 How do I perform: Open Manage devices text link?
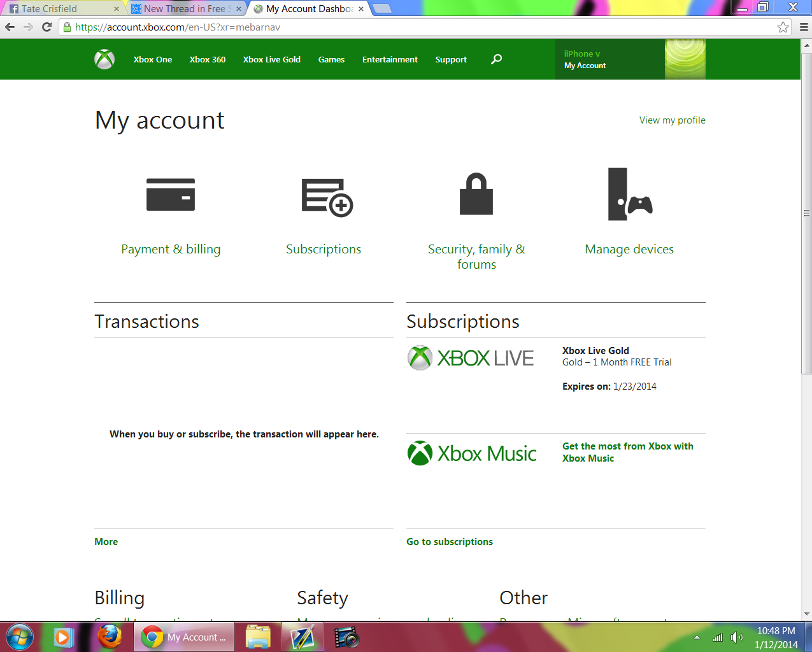click(x=629, y=249)
